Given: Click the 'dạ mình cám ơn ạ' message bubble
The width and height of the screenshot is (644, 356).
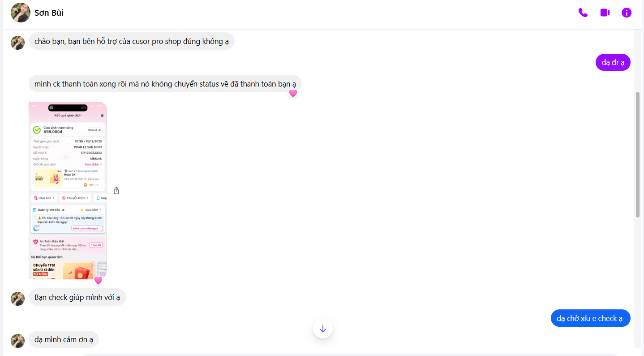Looking at the screenshot, I should [64, 339].
